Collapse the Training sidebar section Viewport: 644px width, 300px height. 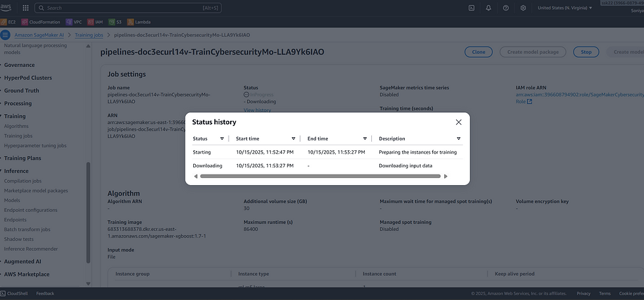[14, 116]
